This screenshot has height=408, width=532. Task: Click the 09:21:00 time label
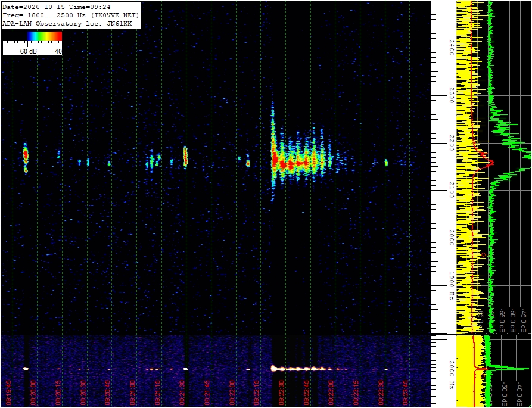(x=133, y=392)
